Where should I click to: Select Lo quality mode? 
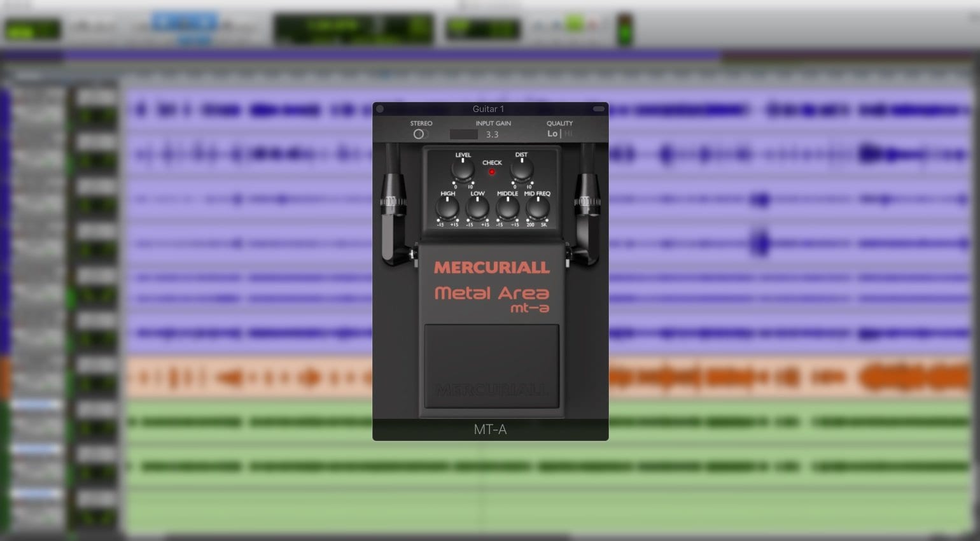[552, 134]
